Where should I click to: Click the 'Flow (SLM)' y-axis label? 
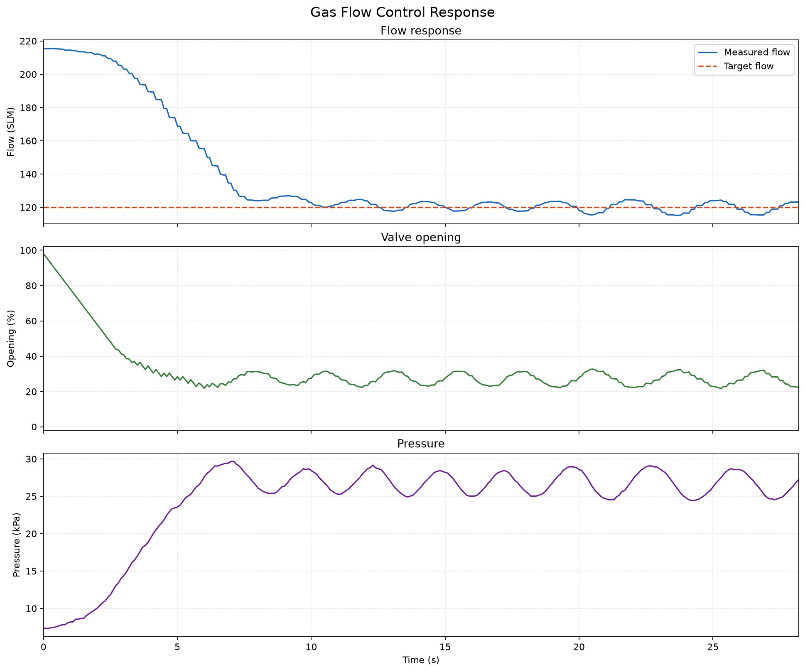[11, 132]
